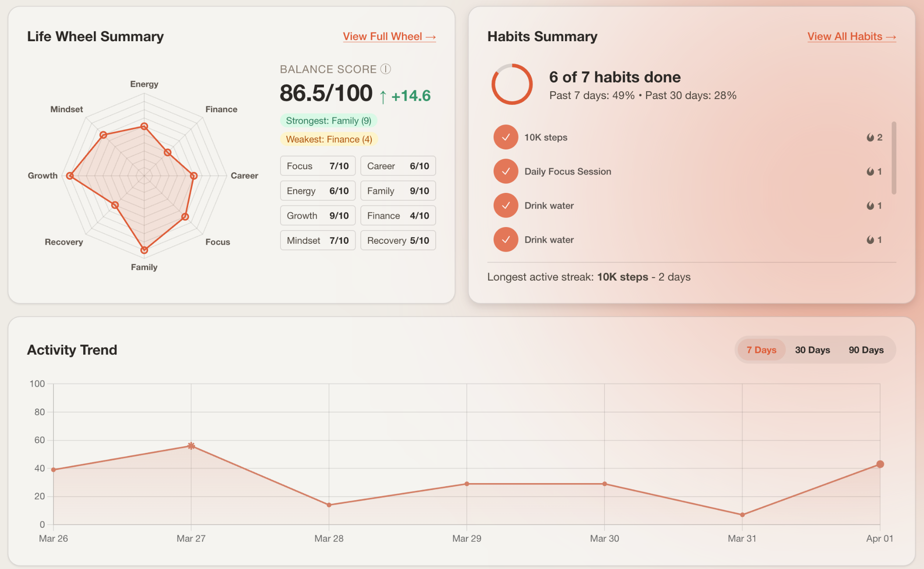Click the Mindset data point on the radar chart
The height and width of the screenshot is (569, 924).
pos(103,135)
